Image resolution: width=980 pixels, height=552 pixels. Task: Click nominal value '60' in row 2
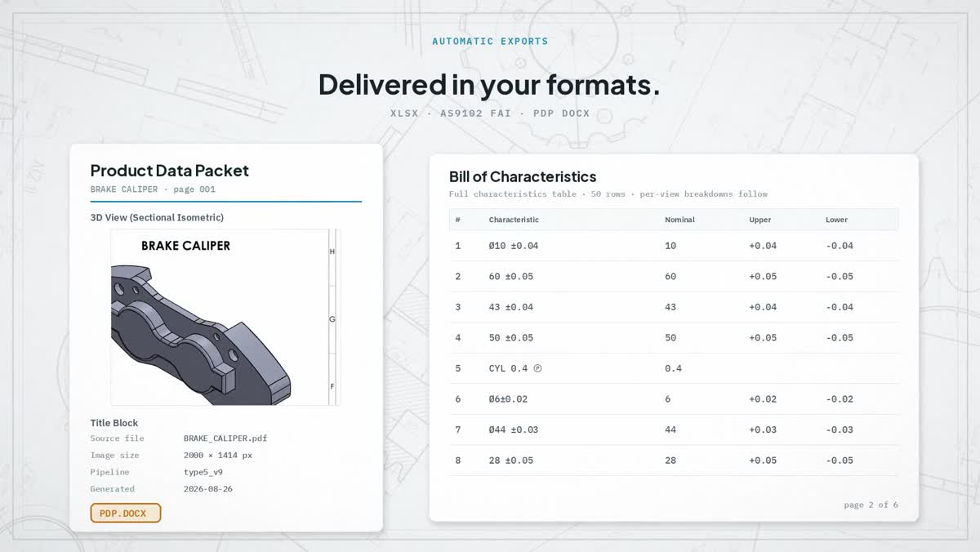coord(670,277)
